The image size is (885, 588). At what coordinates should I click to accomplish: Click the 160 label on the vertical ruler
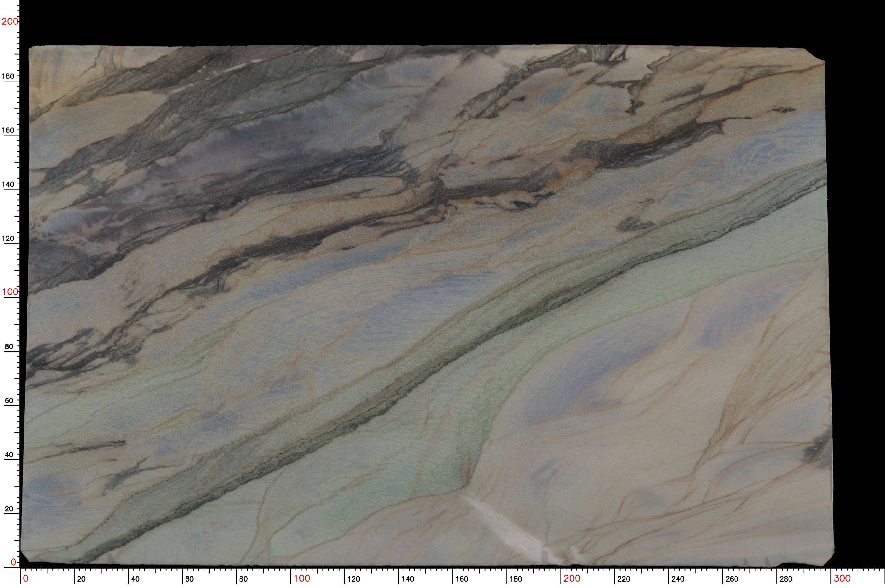[x=8, y=130]
